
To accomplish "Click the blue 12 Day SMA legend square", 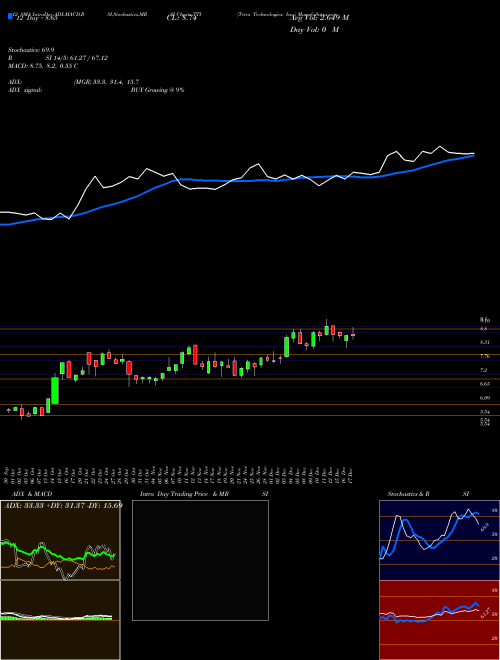I will tap(10, 17).
